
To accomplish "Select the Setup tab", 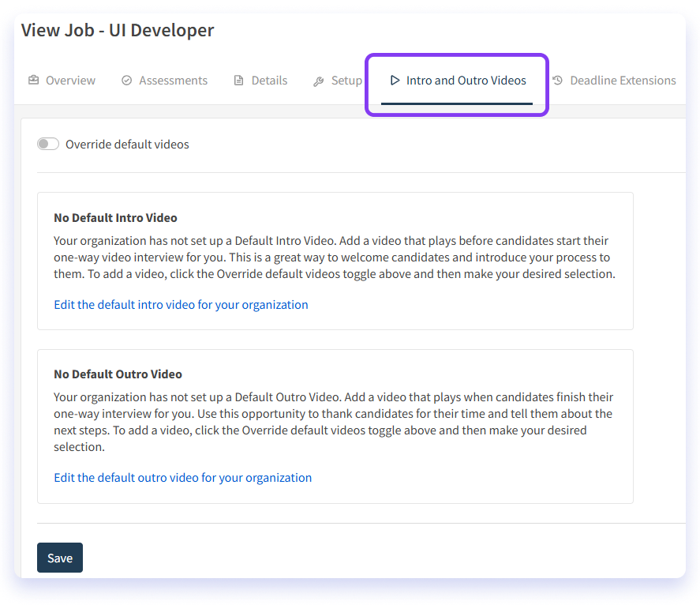I will [338, 81].
